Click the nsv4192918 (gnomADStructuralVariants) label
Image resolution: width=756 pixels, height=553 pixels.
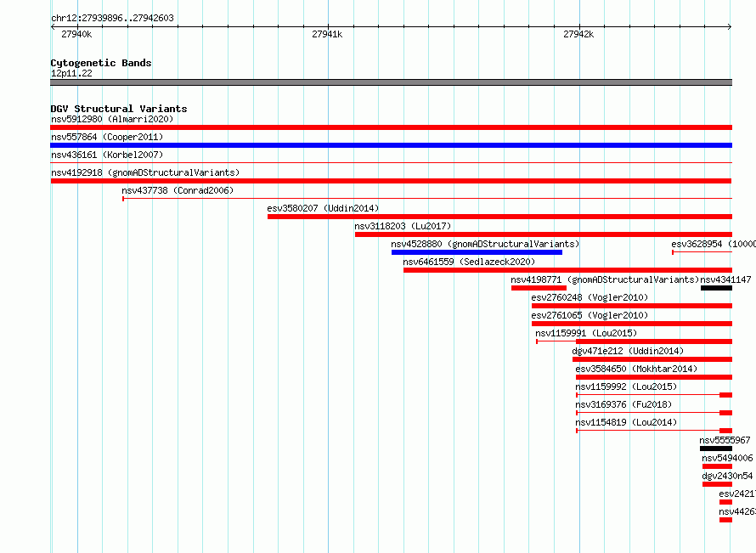pyautogui.click(x=145, y=172)
